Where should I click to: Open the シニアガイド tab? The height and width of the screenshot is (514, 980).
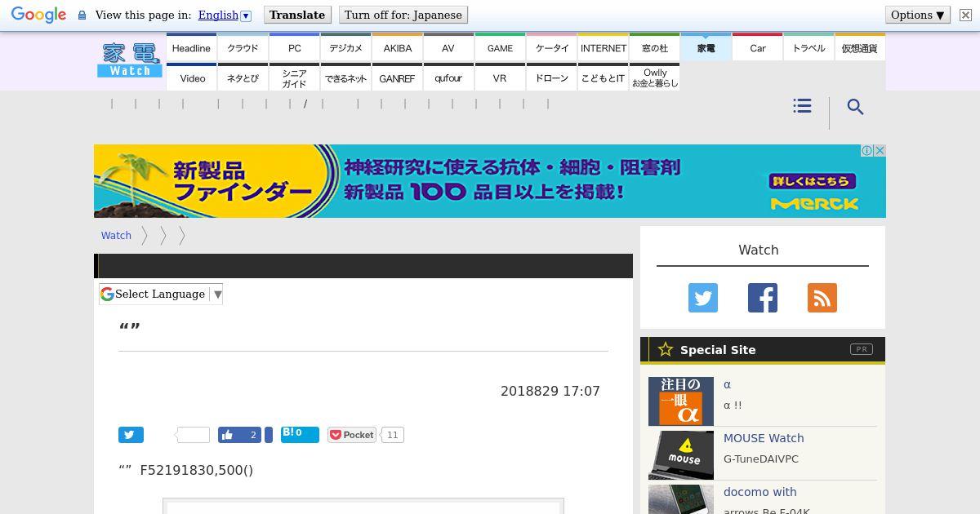click(294, 78)
